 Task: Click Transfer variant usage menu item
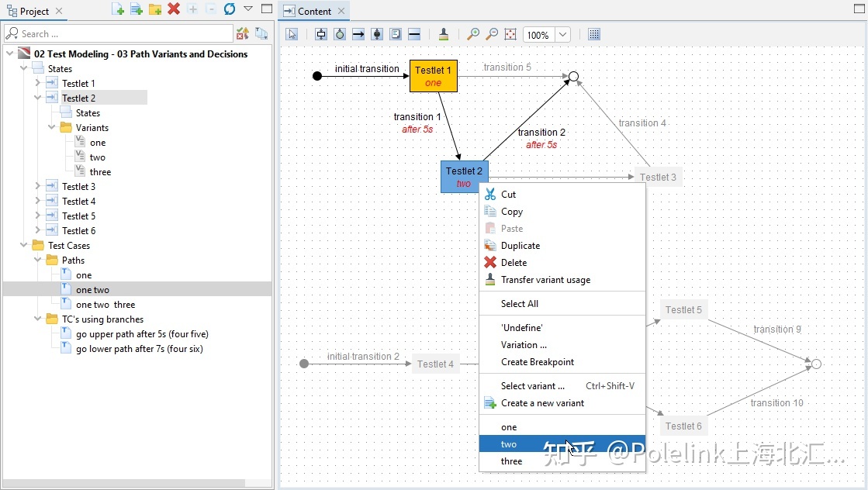tap(562, 280)
